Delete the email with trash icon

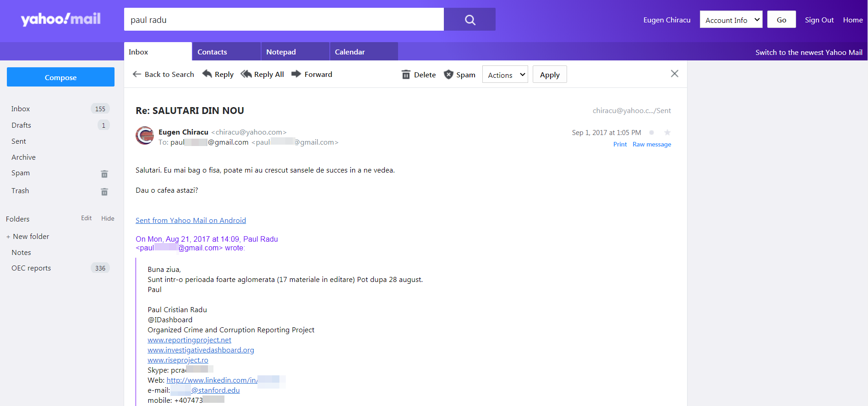419,75
